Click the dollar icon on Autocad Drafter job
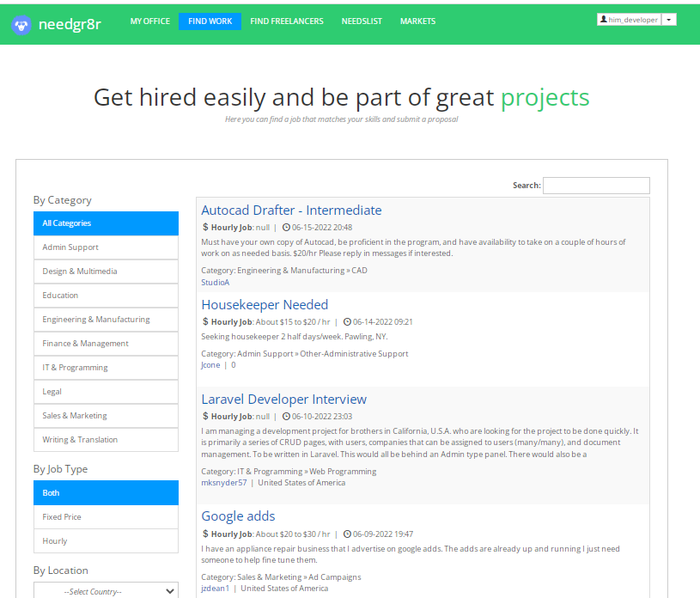Image resolution: width=700 pixels, height=598 pixels. tap(205, 228)
